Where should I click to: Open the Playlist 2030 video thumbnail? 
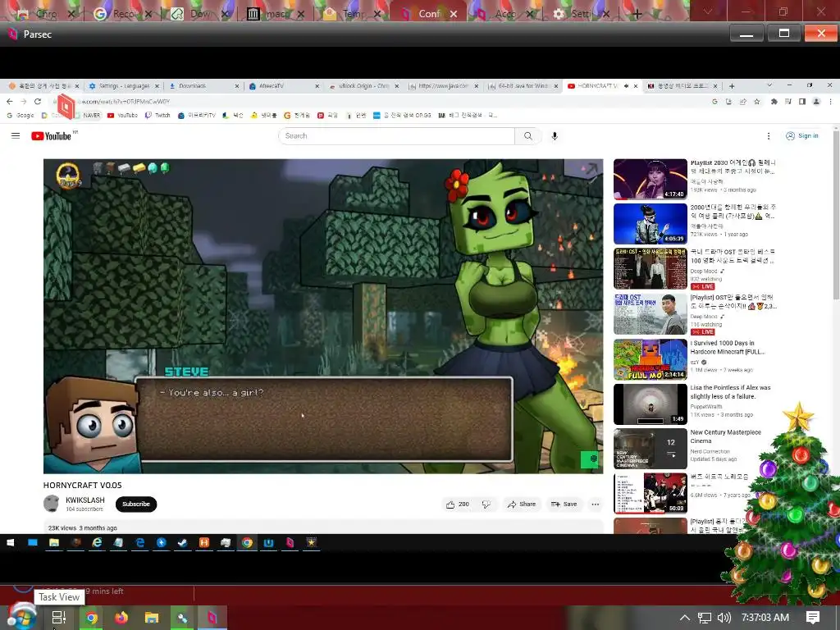pos(651,179)
